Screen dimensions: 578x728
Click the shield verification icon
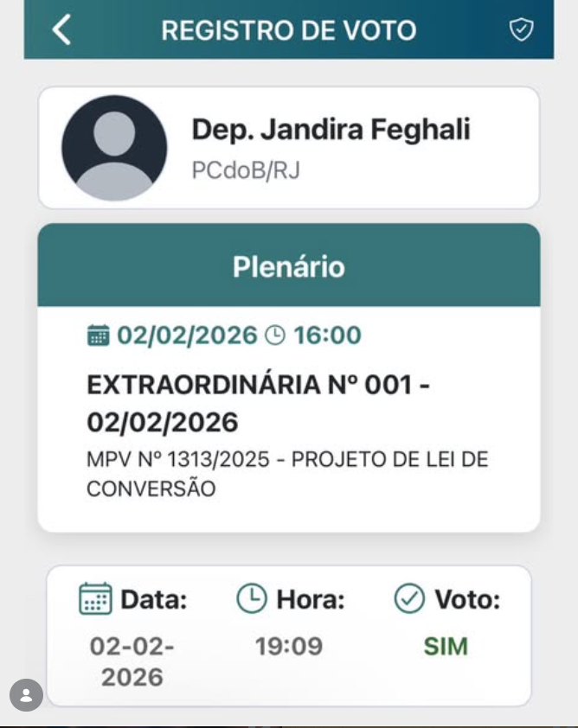[520, 30]
